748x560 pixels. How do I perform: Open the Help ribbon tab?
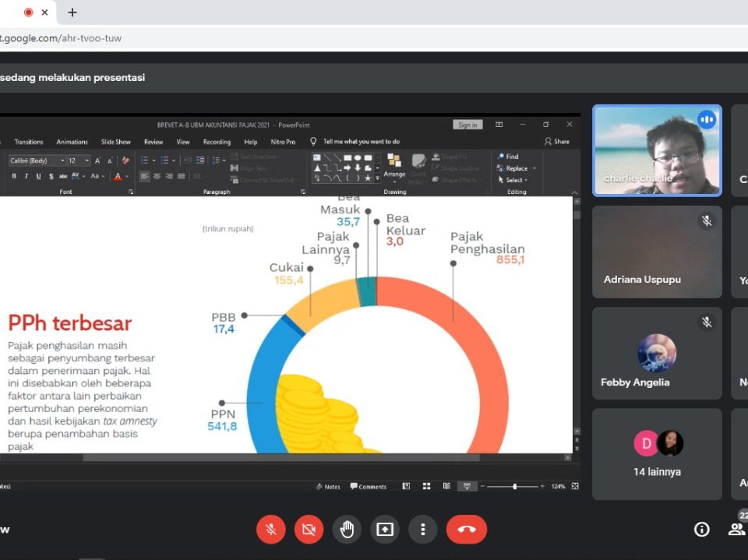(250, 142)
